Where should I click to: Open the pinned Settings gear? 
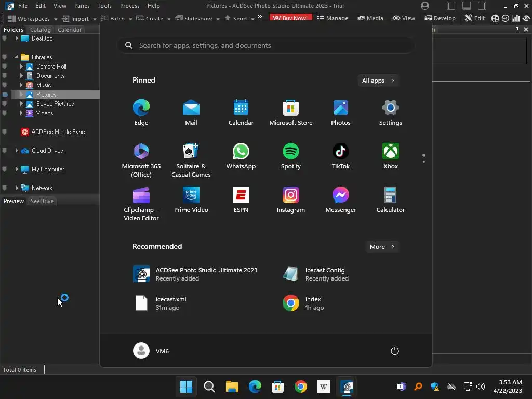pos(391,113)
